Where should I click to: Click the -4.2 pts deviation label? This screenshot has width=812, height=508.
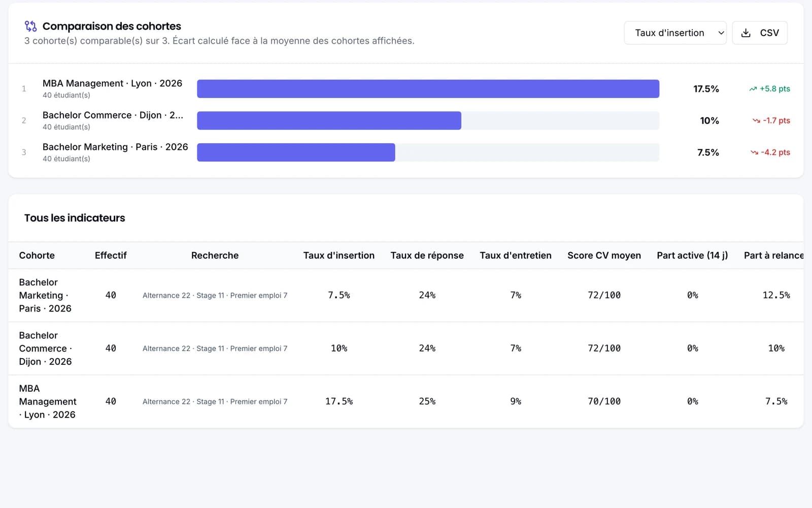click(775, 152)
